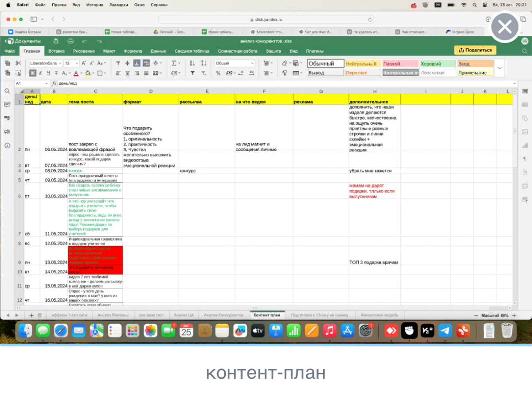Sort ascending icon

192,63
